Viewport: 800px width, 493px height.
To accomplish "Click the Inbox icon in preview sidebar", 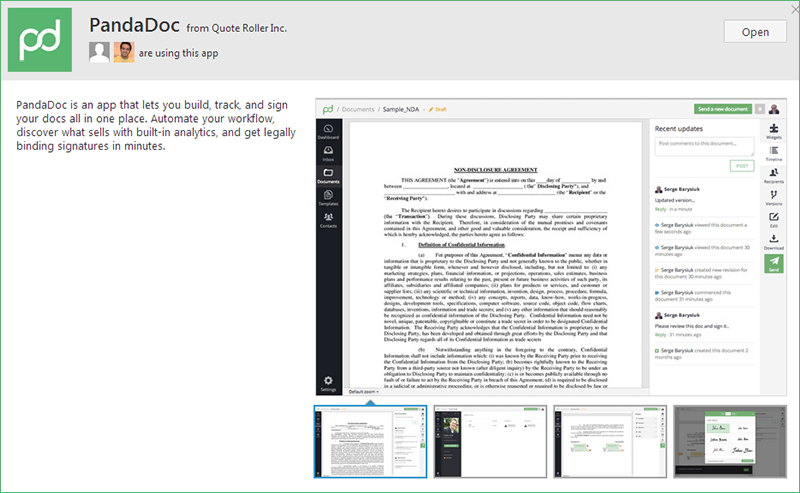I will coord(329,153).
